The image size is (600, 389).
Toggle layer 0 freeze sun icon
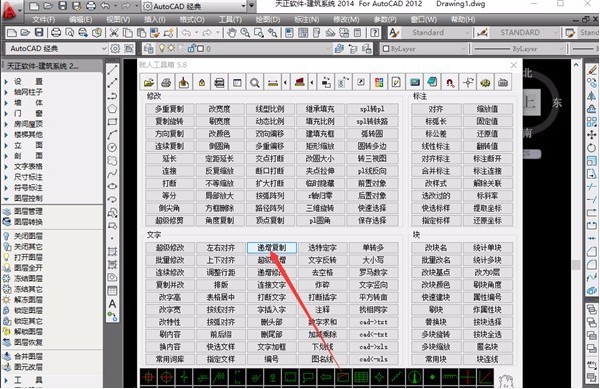(x=171, y=49)
